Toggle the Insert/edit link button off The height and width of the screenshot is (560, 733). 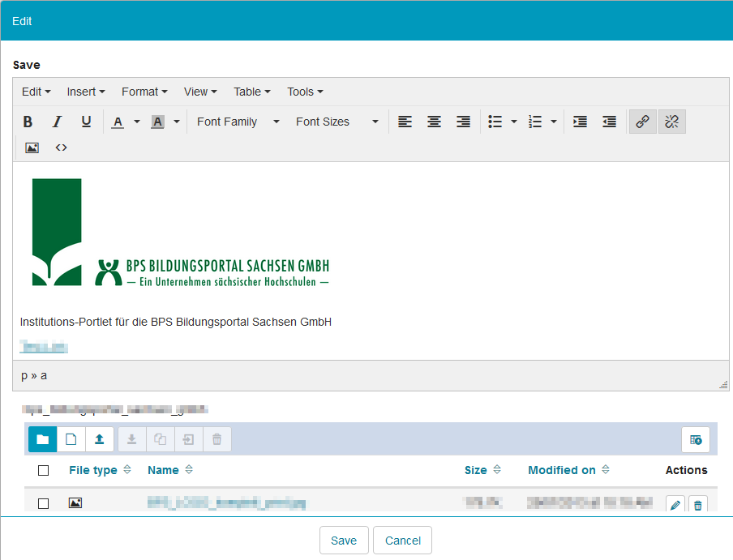click(x=642, y=122)
